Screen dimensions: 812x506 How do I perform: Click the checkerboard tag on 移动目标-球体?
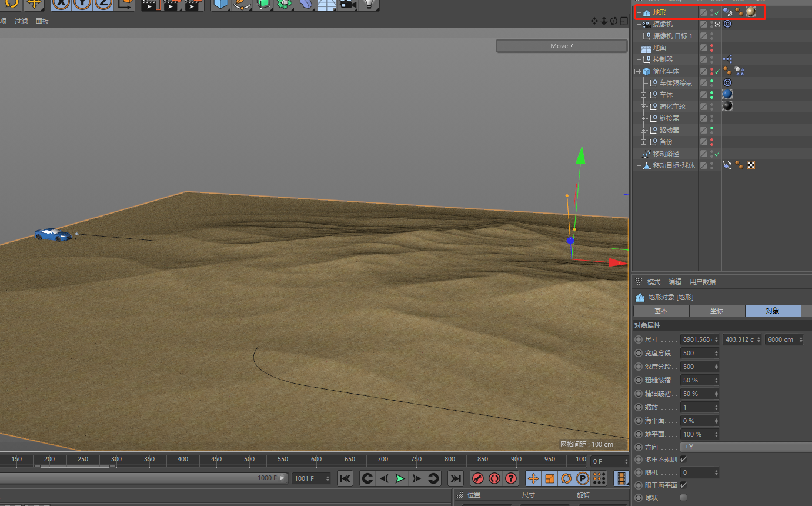coord(751,165)
